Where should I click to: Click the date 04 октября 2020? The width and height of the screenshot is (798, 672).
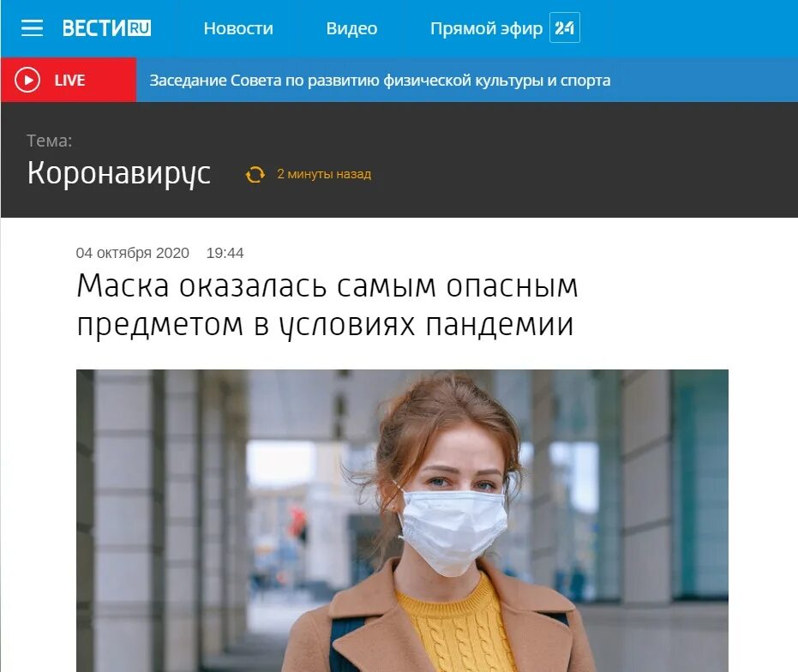click(132, 253)
